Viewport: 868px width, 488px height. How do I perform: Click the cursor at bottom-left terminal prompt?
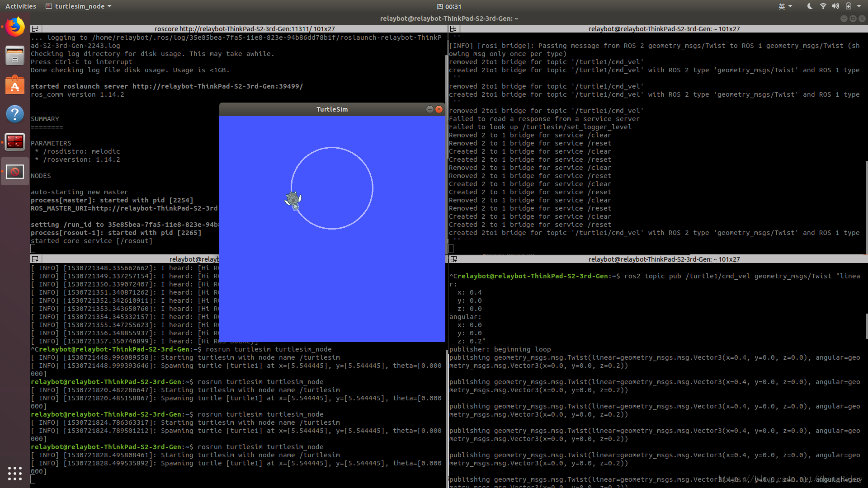[33, 479]
